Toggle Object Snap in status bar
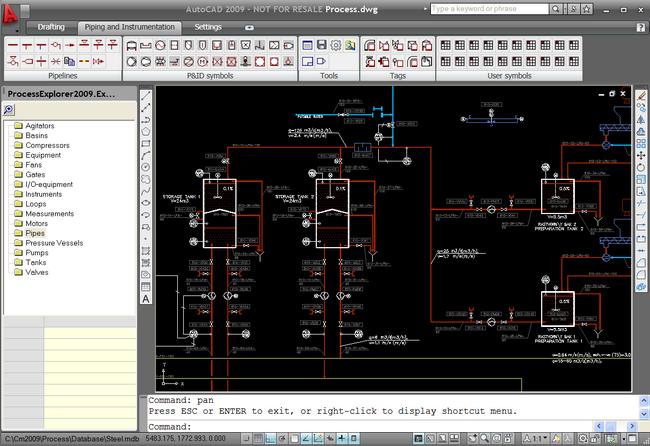 tap(294, 438)
